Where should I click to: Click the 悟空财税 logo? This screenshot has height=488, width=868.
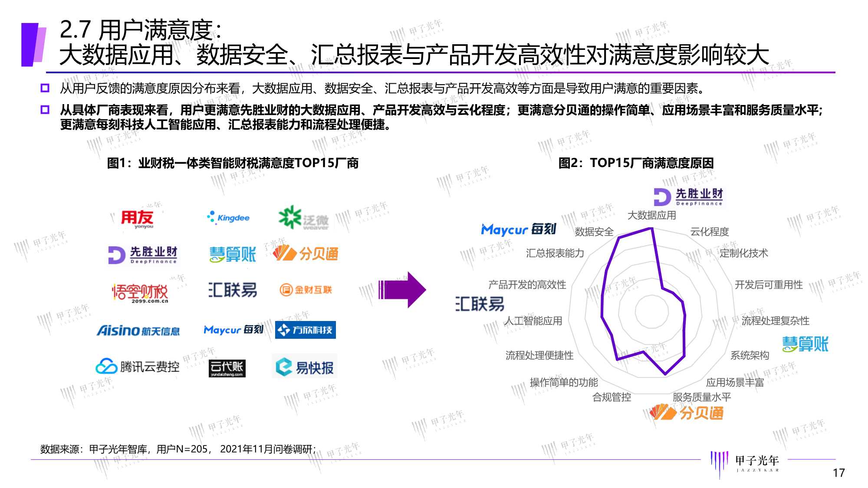140,293
